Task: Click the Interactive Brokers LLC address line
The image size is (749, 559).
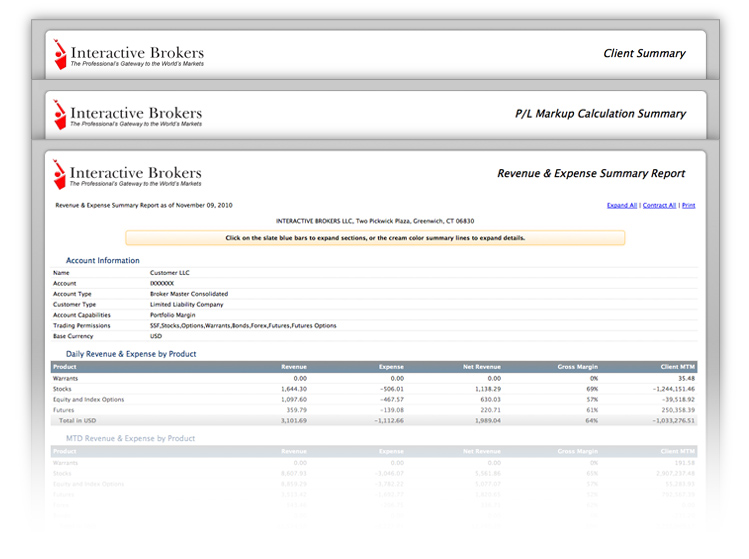Action: [x=375, y=221]
